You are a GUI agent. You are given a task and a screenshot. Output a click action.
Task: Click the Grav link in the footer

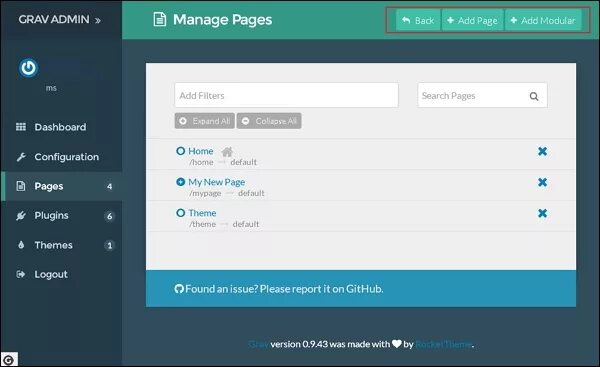(258, 344)
